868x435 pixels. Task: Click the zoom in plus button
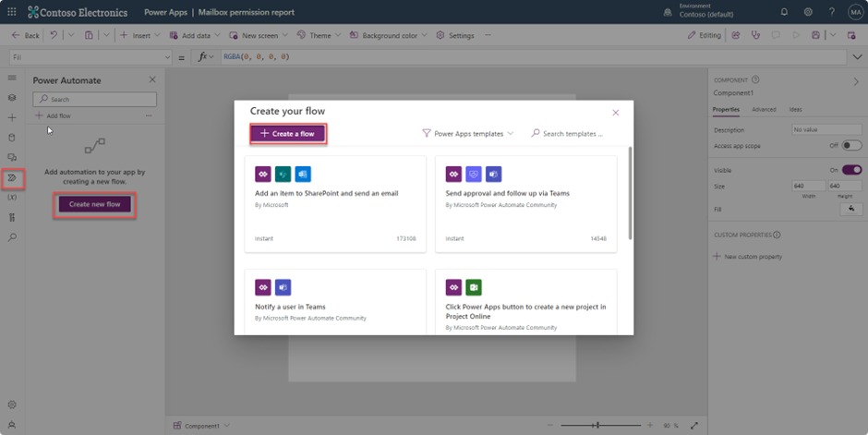650,425
